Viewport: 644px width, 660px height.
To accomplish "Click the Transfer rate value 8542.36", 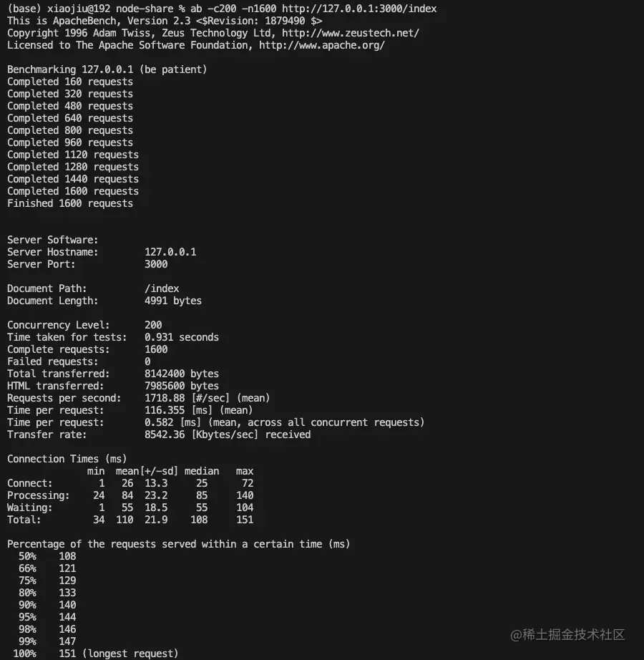I will [165, 435].
